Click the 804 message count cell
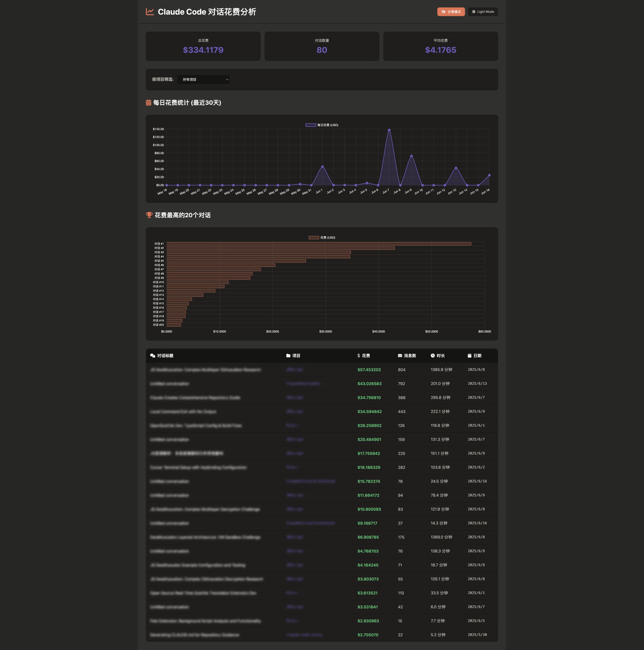This screenshot has height=650, width=644. tap(401, 370)
